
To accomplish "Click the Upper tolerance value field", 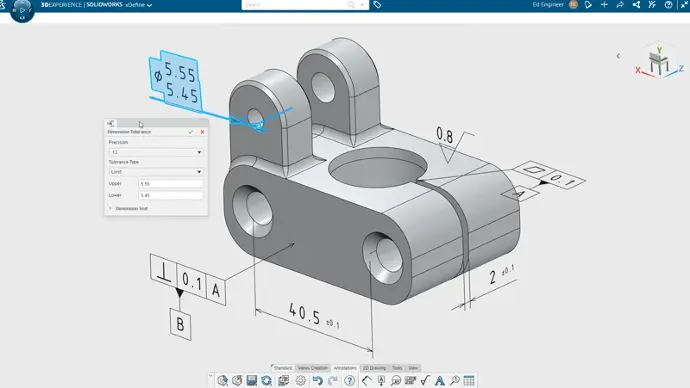I will (171, 184).
